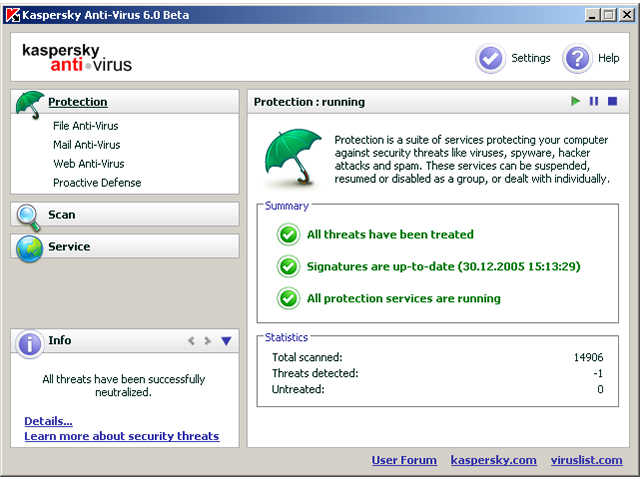Click the globe Service icon
This screenshot has height=480, width=640.
(29, 248)
